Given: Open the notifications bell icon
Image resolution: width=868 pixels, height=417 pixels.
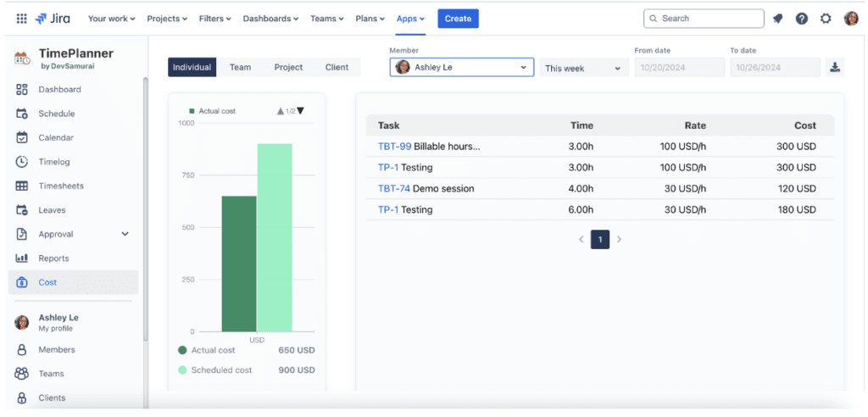Looking at the screenshot, I should tap(778, 19).
